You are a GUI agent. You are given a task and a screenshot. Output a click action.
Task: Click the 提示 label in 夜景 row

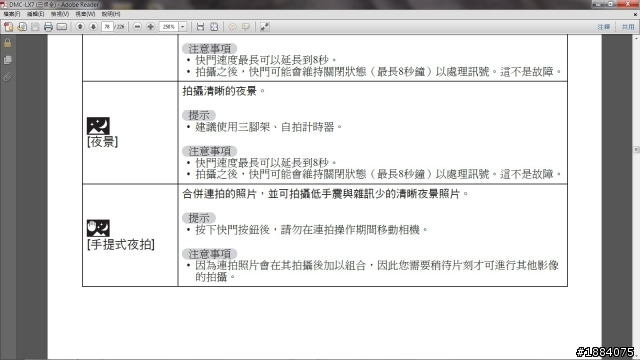[x=199, y=116]
